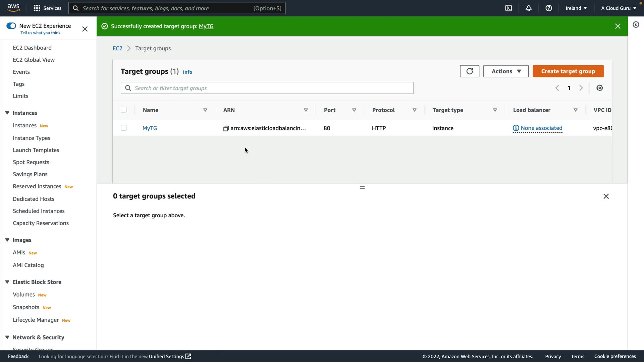Select all target groups checkbox
The height and width of the screenshot is (362, 644).
[123, 110]
